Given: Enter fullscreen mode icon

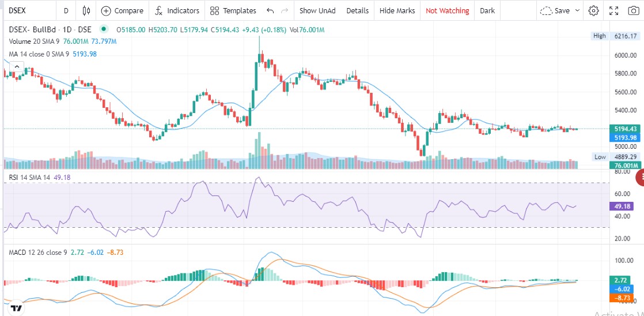Looking at the screenshot, I should 613,11.
